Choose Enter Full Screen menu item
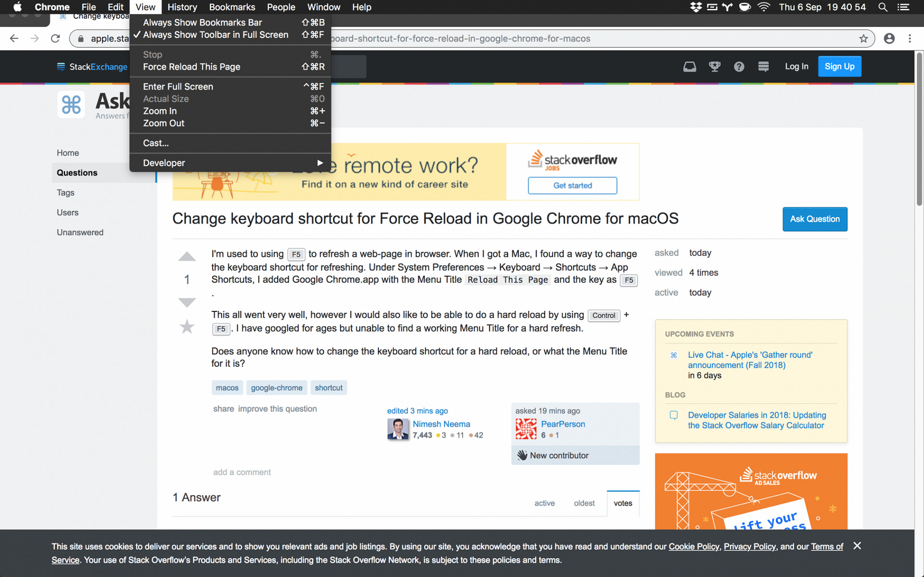 point(230,87)
